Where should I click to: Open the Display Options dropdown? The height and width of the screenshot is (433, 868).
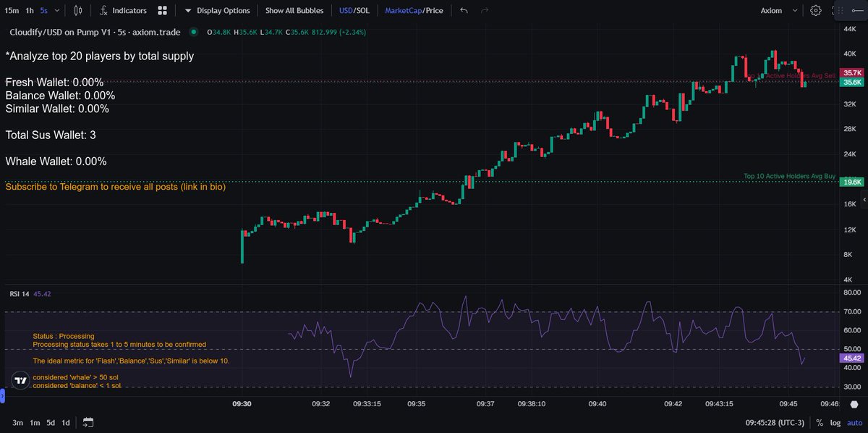point(219,10)
